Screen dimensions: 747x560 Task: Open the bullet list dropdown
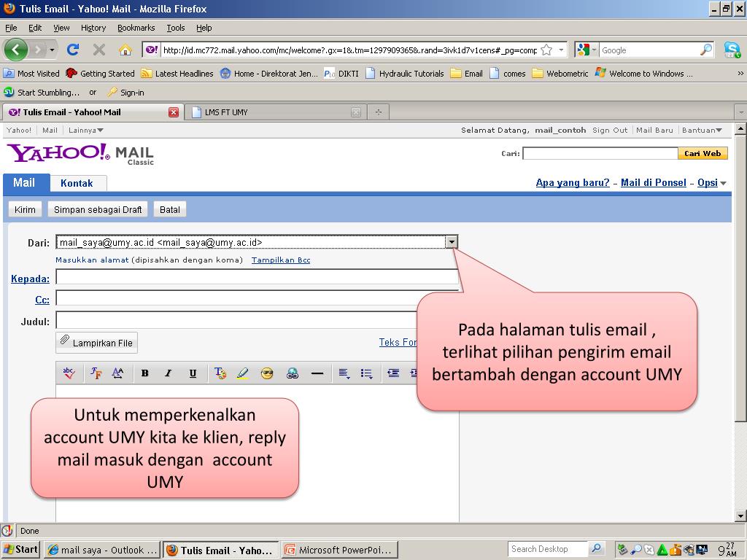coord(366,374)
